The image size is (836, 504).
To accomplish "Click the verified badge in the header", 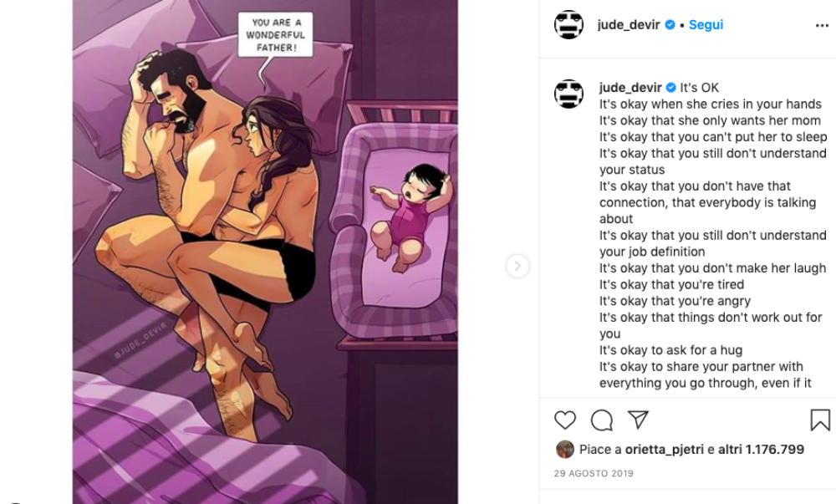I will (x=670, y=24).
